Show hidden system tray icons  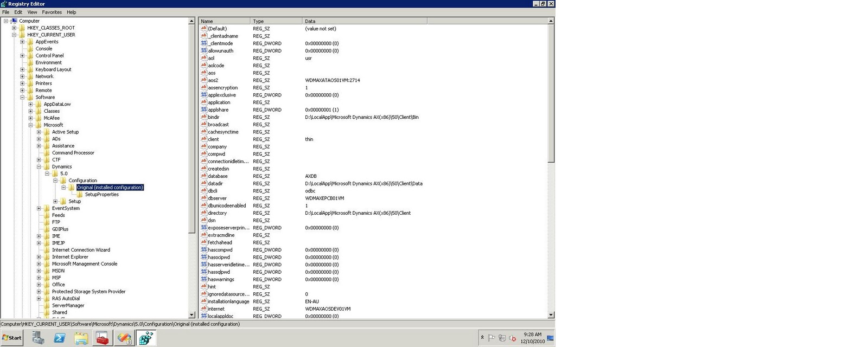pos(482,338)
